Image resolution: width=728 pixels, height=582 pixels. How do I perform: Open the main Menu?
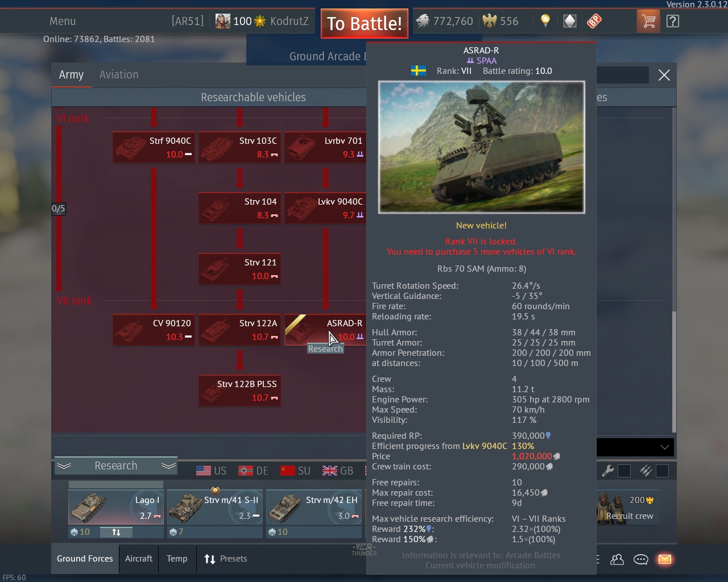coord(63,22)
